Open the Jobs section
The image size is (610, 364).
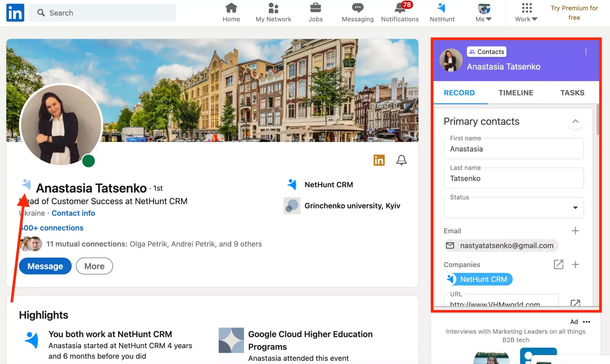[315, 13]
